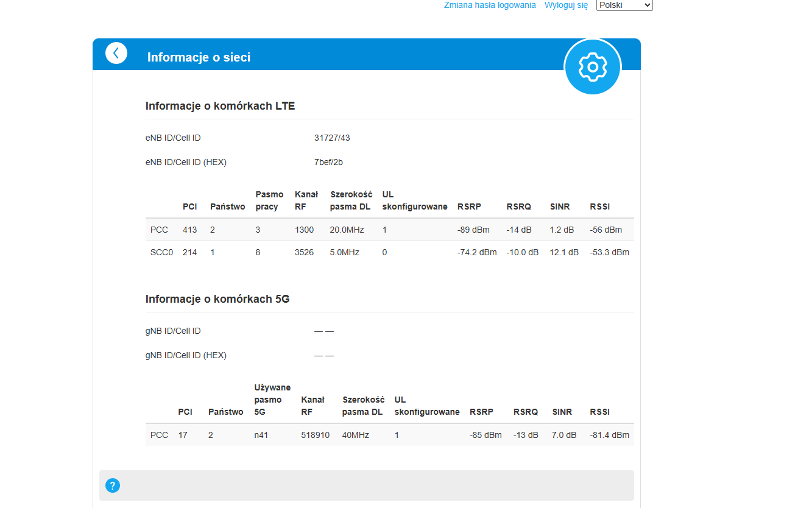Screen dimensions: 812x508
Task: Click 5G PCI value 17
Action: click(183, 435)
